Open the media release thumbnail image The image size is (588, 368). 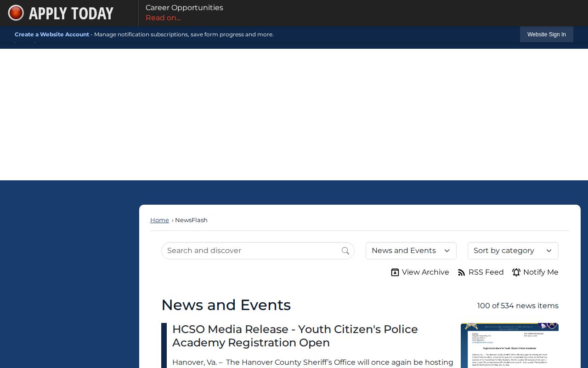[x=509, y=345]
